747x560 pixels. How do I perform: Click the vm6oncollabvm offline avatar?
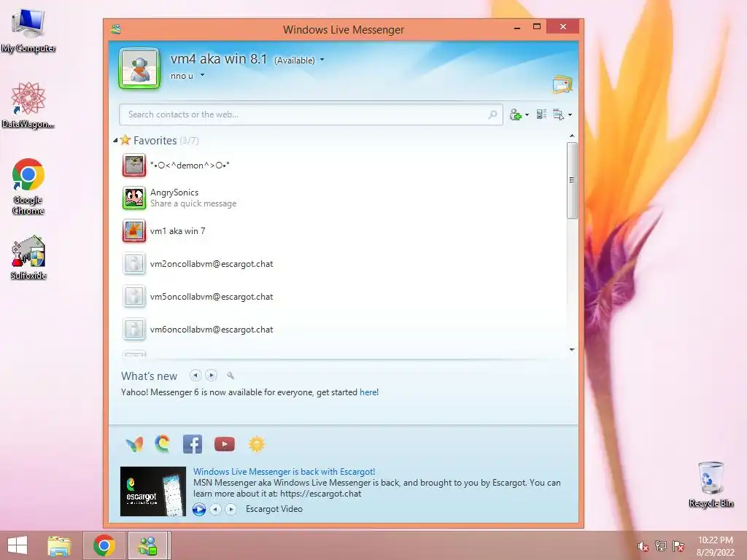coord(134,330)
